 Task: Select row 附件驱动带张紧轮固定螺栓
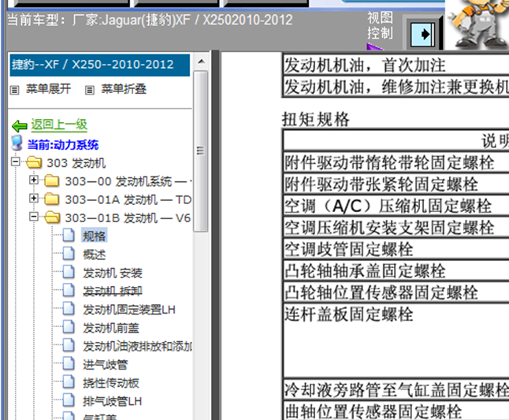click(x=396, y=184)
